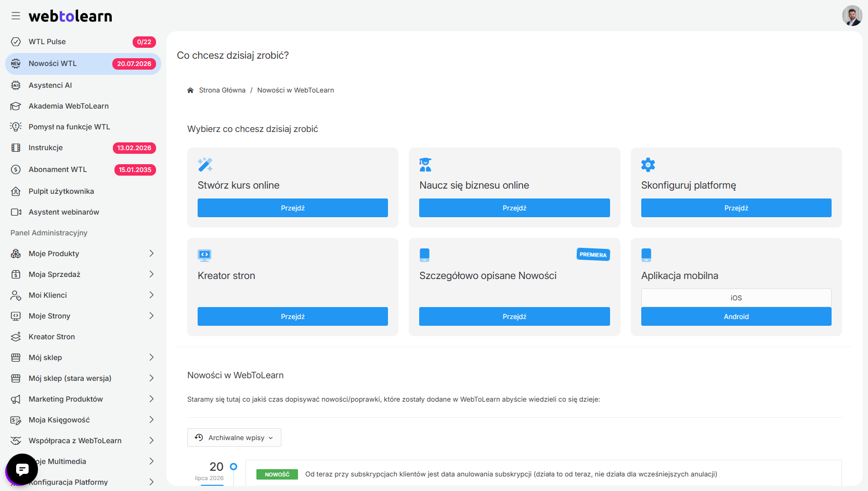The image size is (868, 491).
Task: Click the PREMIERA badge on the news card
Action: [x=593, y=255]
